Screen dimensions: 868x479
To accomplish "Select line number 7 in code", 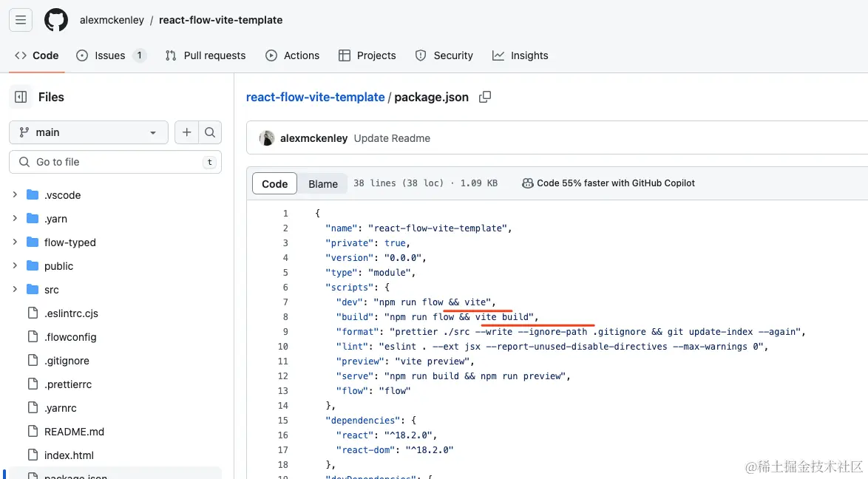I will pyautogui.click(x=285, y=302).
